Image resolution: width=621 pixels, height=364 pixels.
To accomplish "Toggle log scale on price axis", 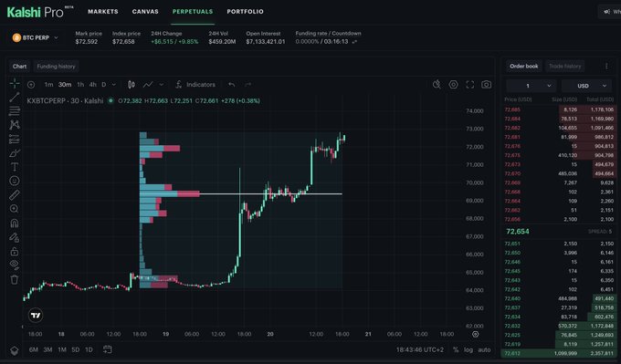I will pos(468,349).
